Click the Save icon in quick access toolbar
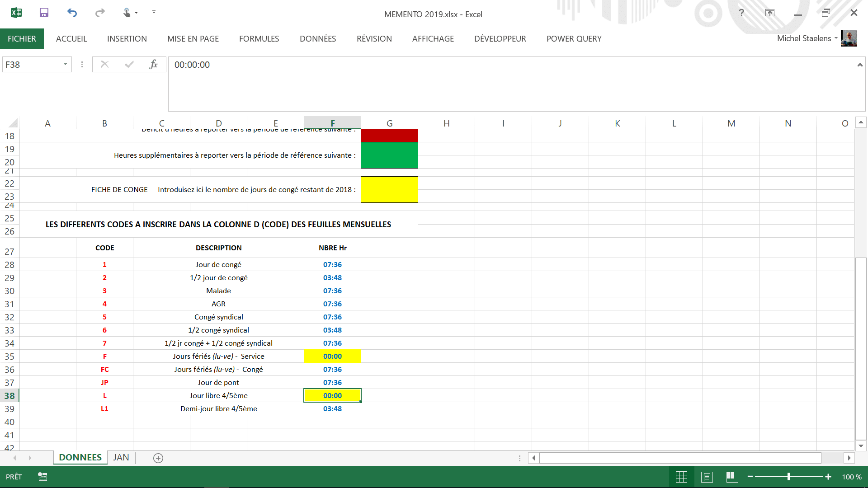Image resolution: width=868 pixels, height=488 pixels. coord(44,13)
